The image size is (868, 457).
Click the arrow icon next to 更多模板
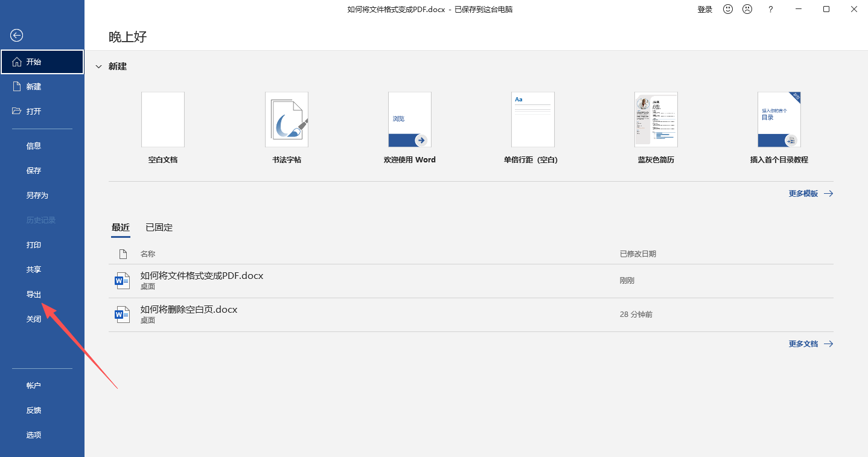(829, 194)
